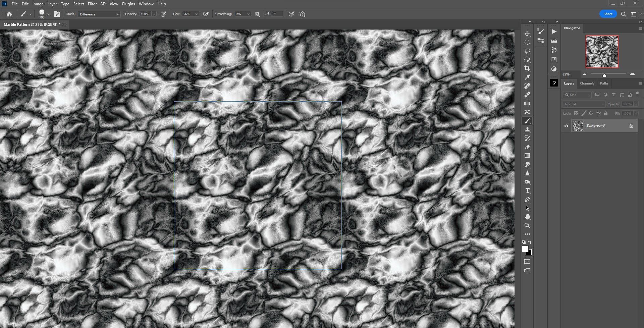
Task: Toggle pressure for brush size
Action: tap(291, 14)
